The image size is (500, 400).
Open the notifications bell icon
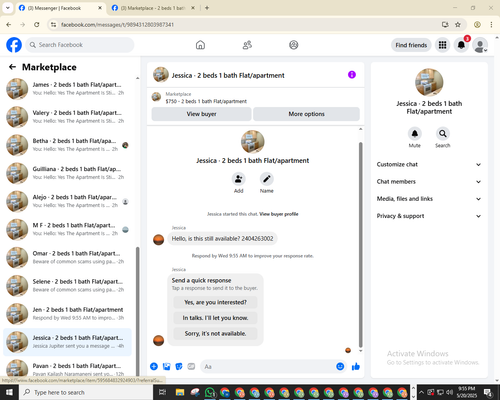point(461,45)
